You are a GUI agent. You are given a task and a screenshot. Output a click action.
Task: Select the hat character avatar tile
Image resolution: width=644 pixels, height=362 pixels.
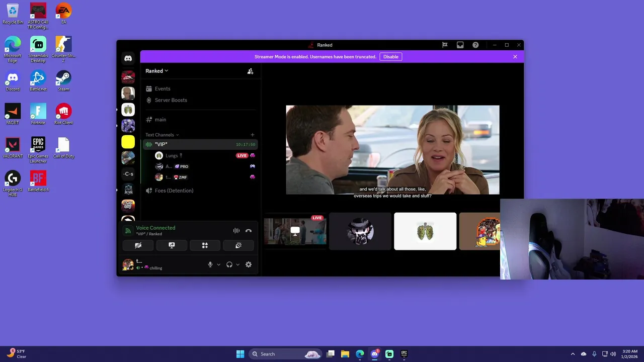pos(360,231)
